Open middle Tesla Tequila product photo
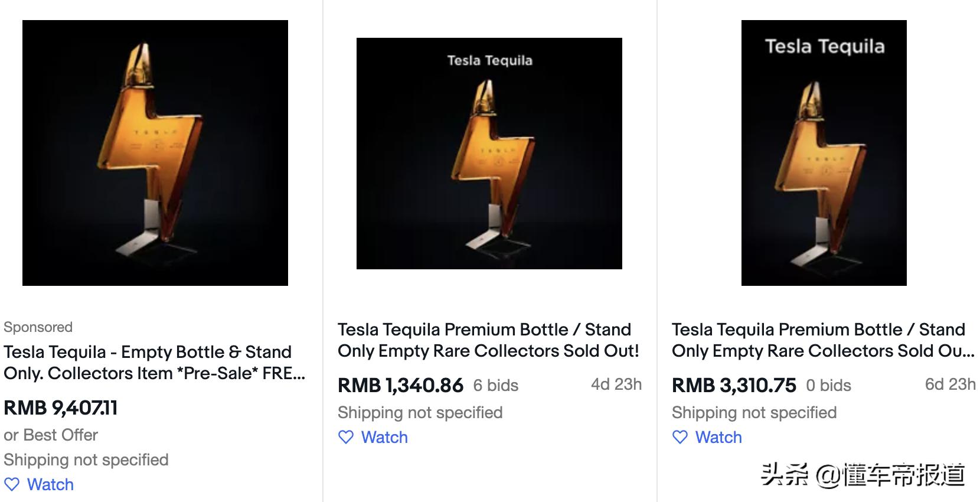This screenshot has width=980, height=502. (489, 154)
